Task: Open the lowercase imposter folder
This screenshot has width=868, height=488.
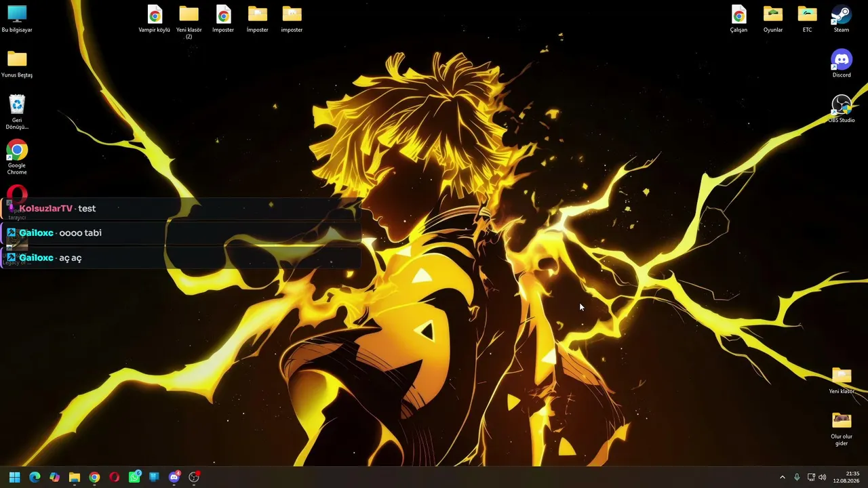Action: [x=292, y=18]
